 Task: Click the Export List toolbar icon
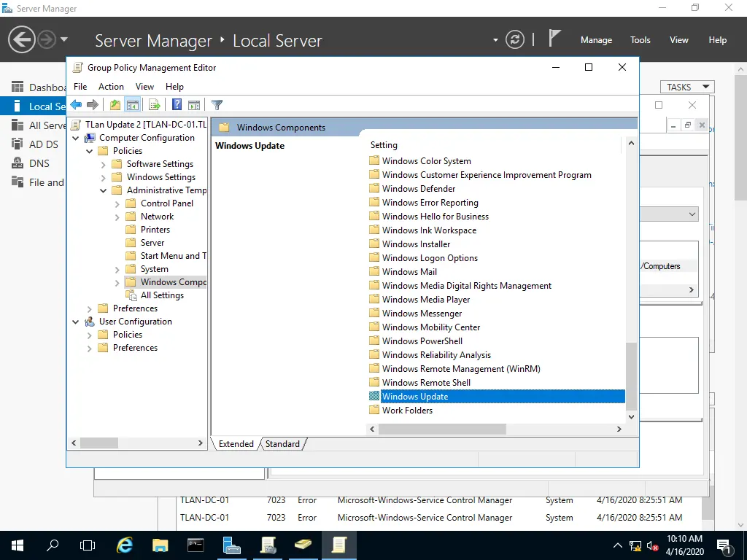[155, 105]
